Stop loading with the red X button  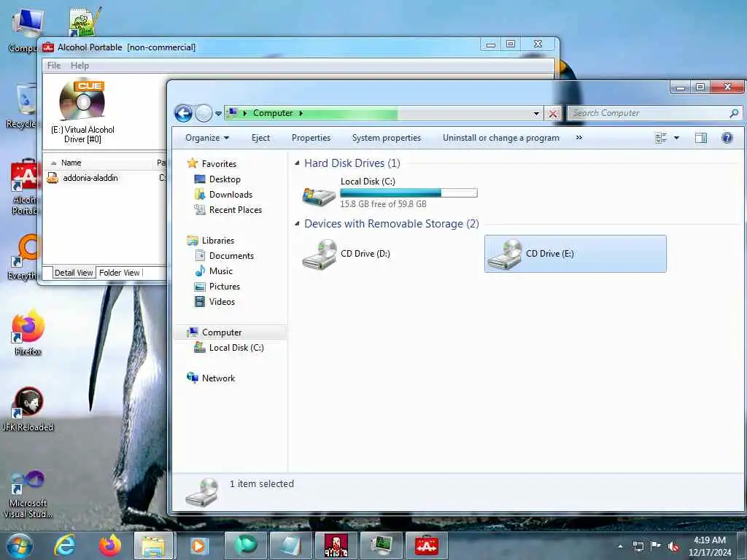tap(553, 113)
